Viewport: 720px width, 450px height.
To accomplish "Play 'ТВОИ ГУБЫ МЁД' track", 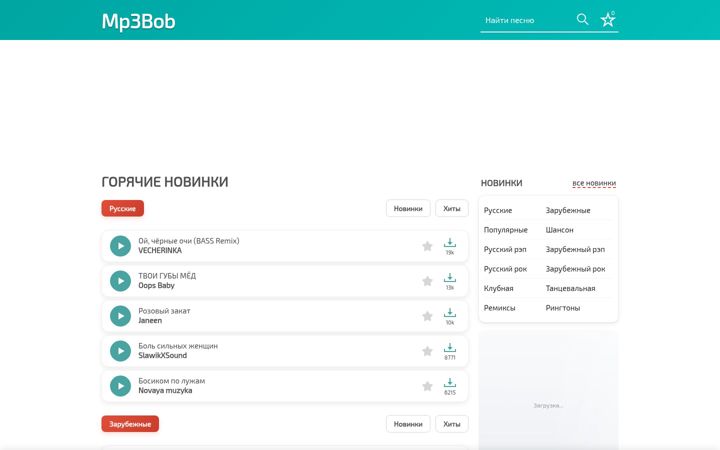I will pos(120,281).
